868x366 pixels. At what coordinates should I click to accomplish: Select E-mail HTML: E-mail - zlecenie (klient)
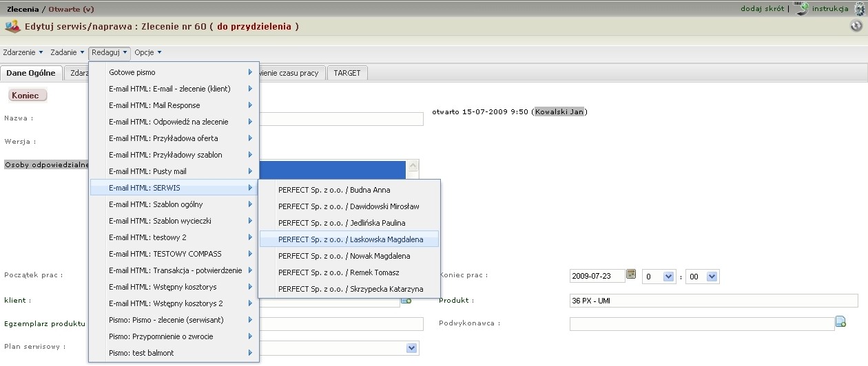click(x=174, y=89)
